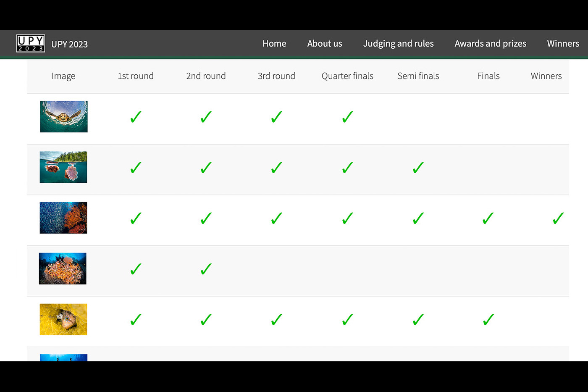Open the Home menu item
Viewport: 588px width, 392px height.
pos(274,44)
